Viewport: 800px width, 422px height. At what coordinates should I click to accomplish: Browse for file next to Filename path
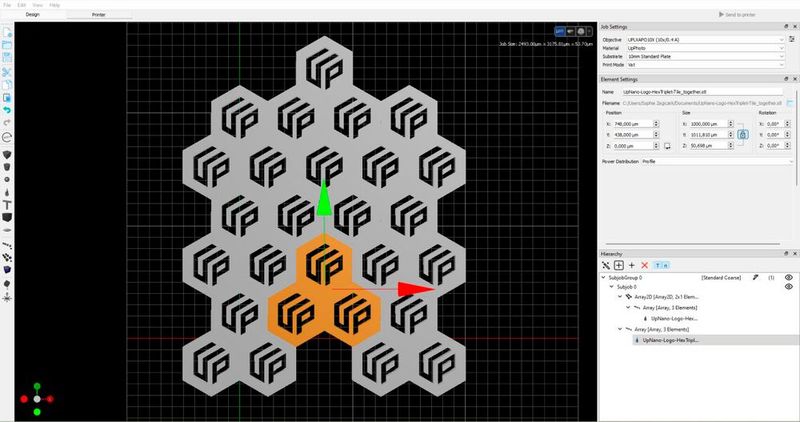(x=790, y=103)
